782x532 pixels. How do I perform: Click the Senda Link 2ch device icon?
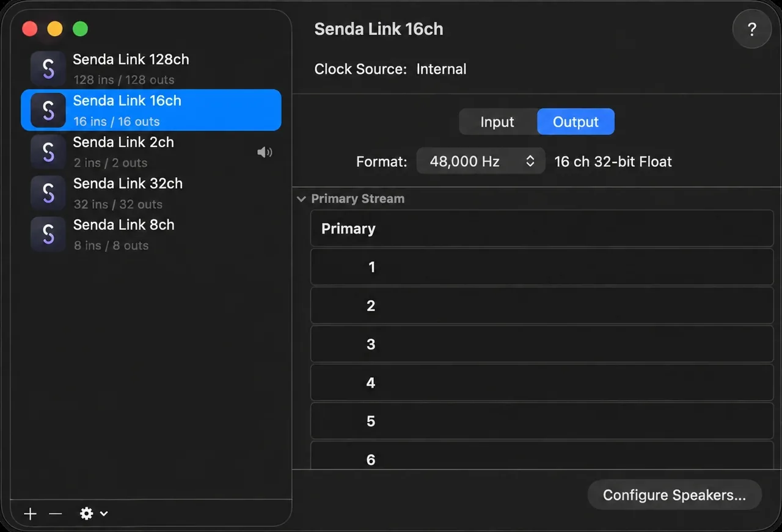pyautogui.click(x=48, y=151)
